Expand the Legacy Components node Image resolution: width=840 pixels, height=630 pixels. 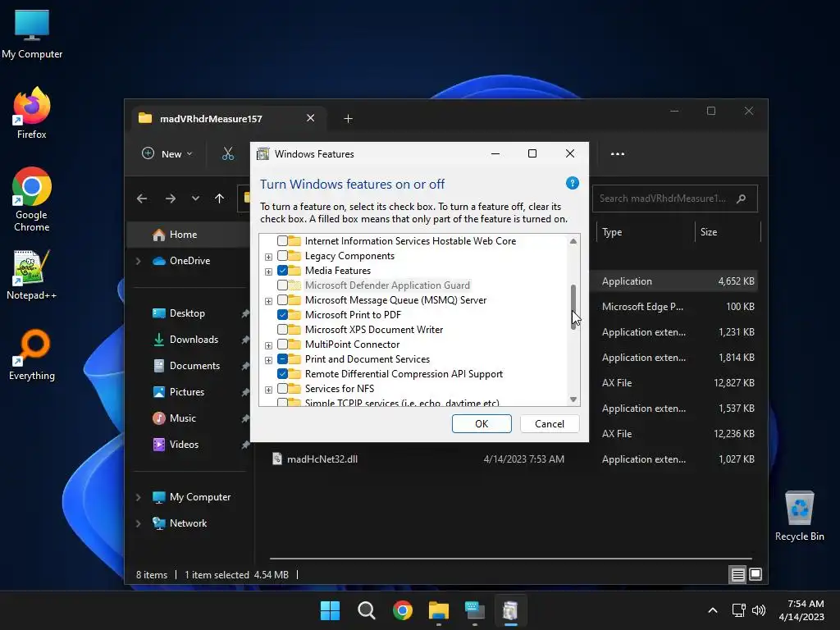(x=268, y=257)
